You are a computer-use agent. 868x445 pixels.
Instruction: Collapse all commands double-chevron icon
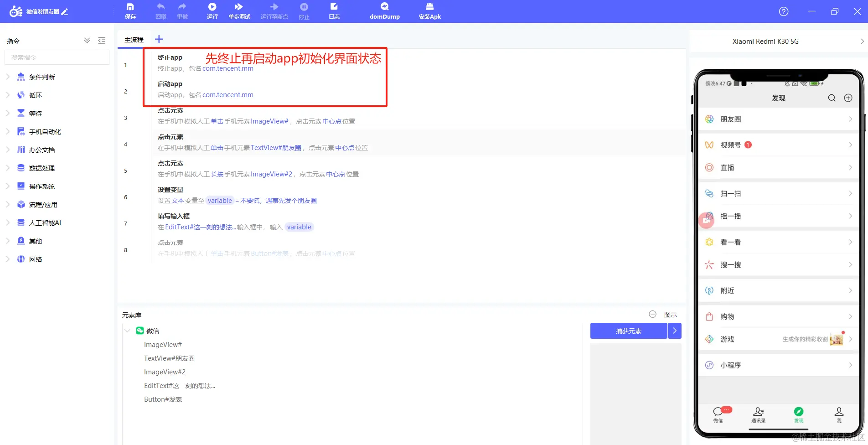coord(87,41)
